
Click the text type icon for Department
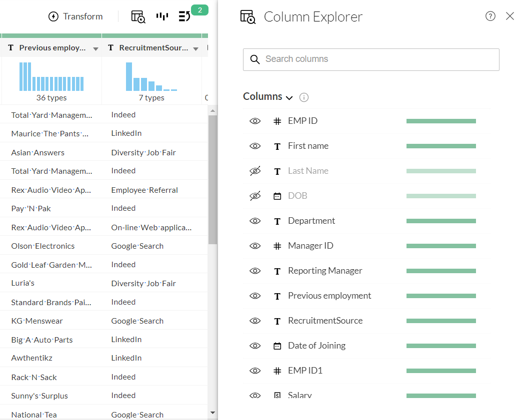pyautogui.click(x=277, y=221)
